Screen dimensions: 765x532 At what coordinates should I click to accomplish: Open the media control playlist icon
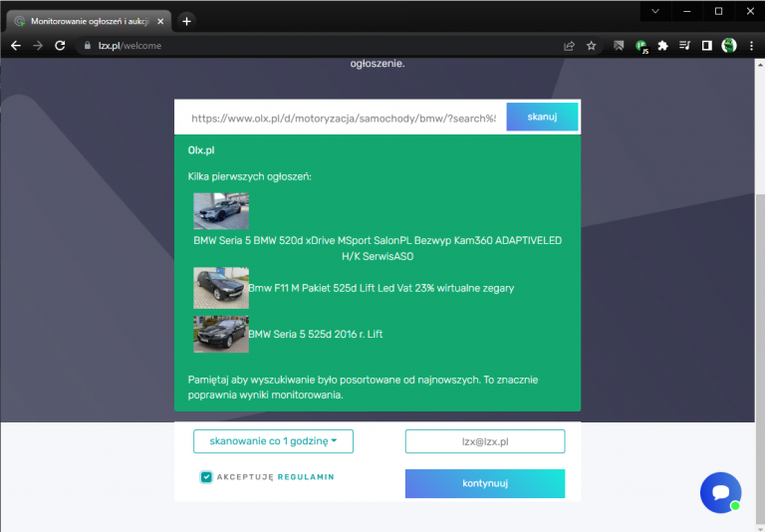[x=684, y=46]
